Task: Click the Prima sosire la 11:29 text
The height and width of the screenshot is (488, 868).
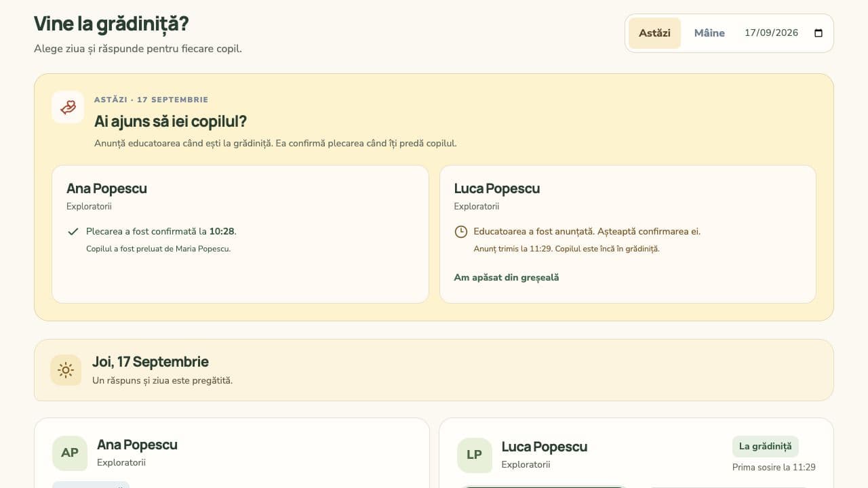Action: (774, 467)
